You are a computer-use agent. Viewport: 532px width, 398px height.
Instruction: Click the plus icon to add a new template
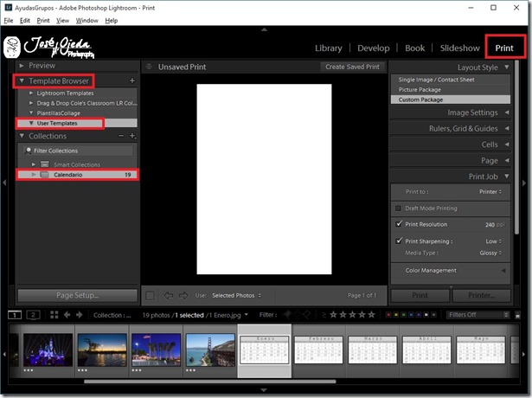(x=132, y=80)
